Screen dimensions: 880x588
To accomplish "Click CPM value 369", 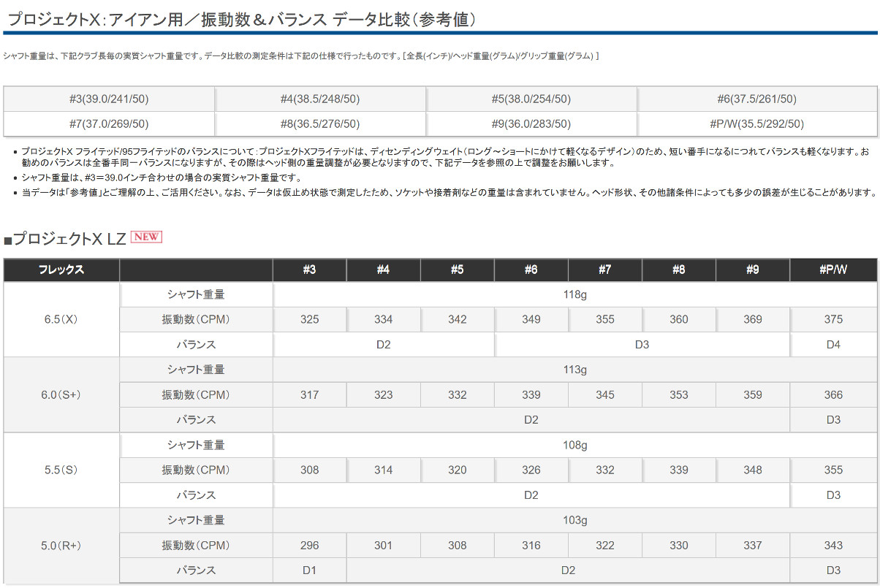I will 753,319.
